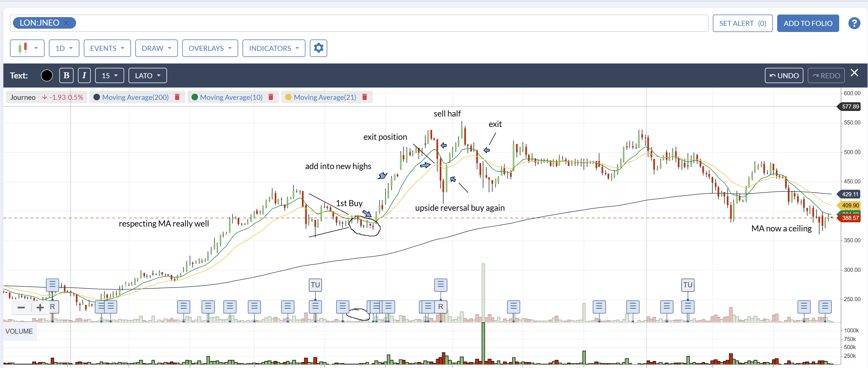Open the OVERLAYS menu
Viewport: 868px width, 368px height.
coord(210,48)
